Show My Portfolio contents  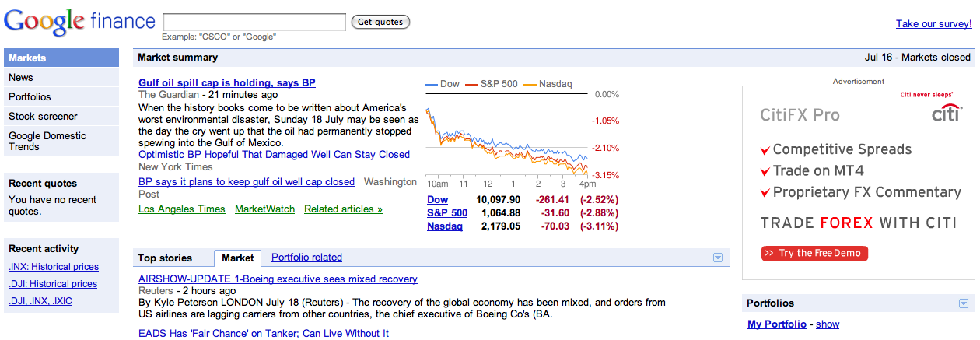tap(828, 324)
